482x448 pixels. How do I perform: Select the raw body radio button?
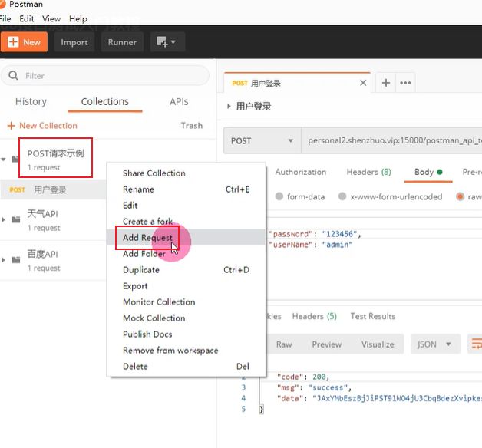tap(460, 196)
